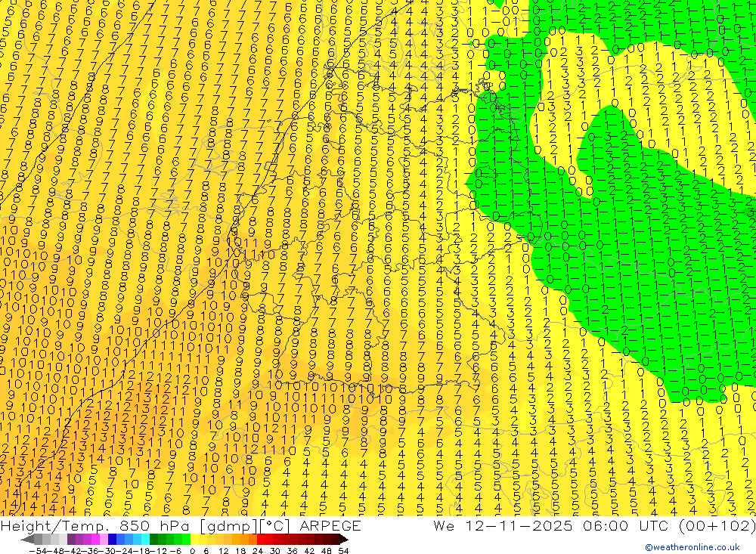Click the left arrow end of colour scale
756x554 pixels.
pos(27,540)
